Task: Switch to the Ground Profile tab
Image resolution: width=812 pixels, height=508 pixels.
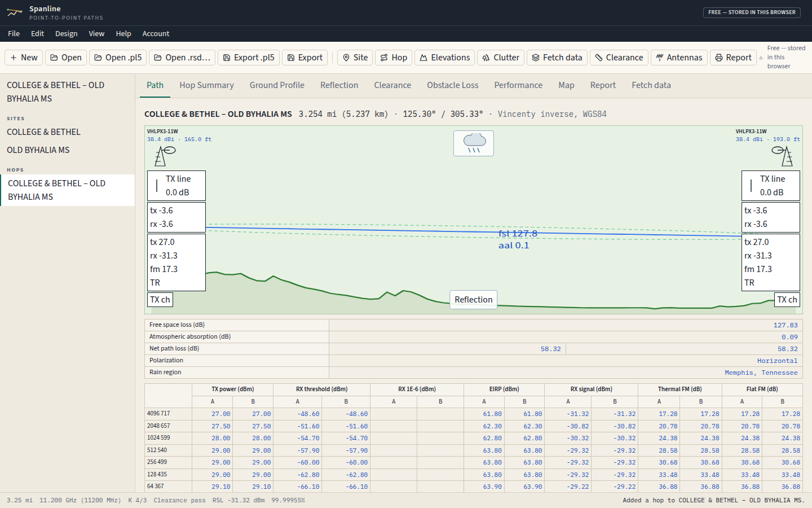Action: (277, 85)
